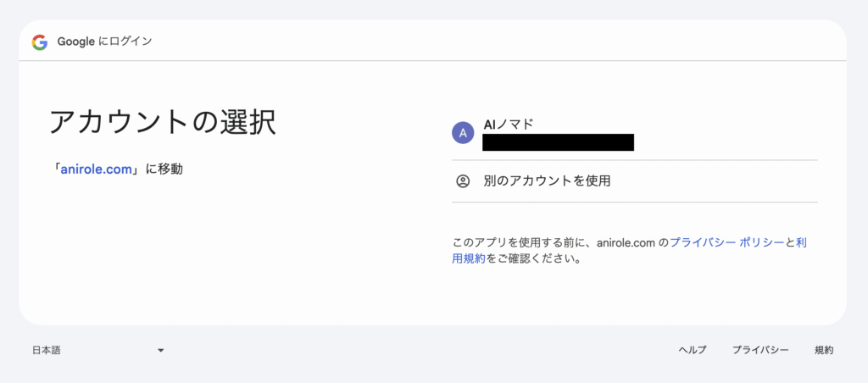This screenshot has height=383, width=868.
Task: Open the footer プライバシー link
Action: 760,350
